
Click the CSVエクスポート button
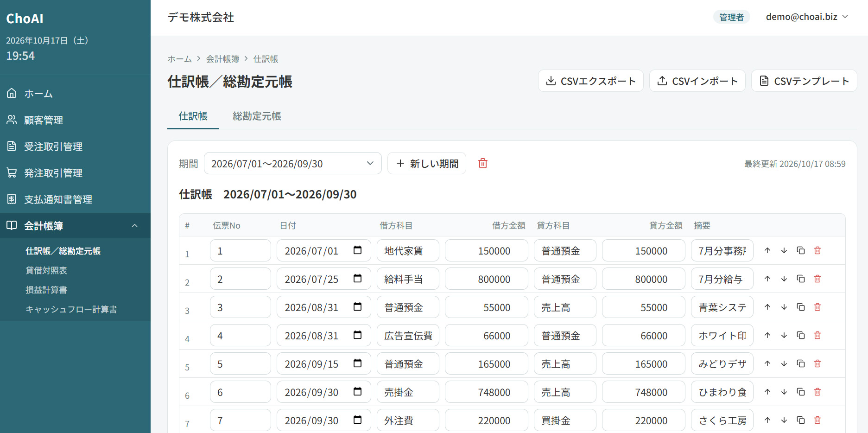click(x=590, y=81)
